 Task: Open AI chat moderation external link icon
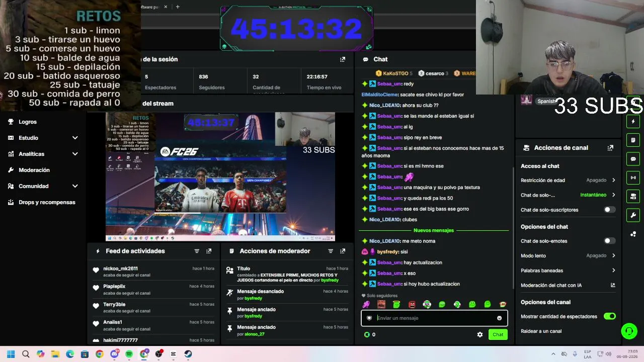613,285
